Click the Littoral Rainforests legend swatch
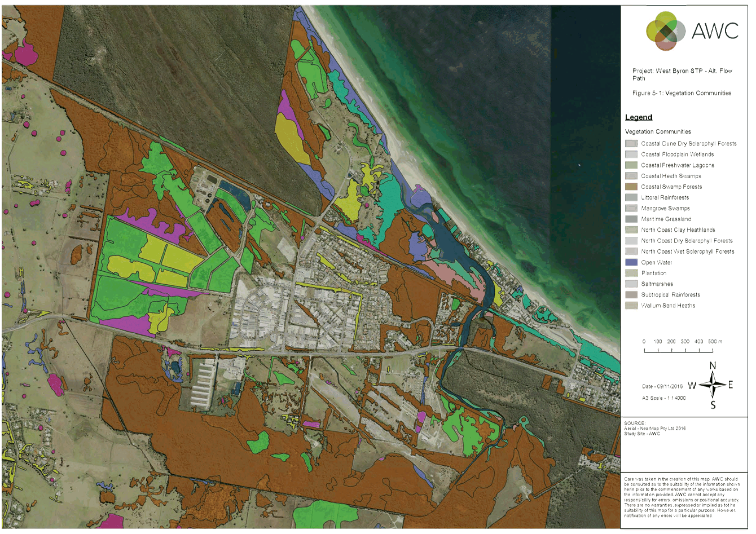Screen dimensions: 756x534 coord(631,197)
